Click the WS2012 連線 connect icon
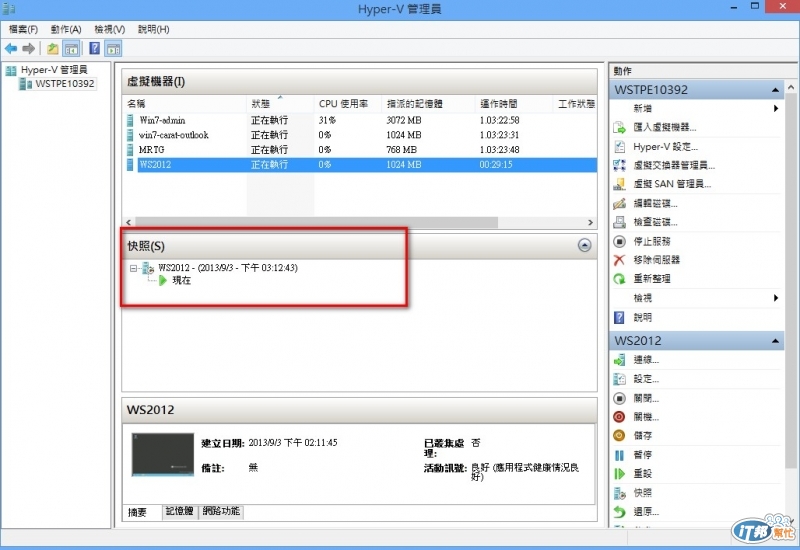This screenshot has height=550, width=800. point(619,360)
